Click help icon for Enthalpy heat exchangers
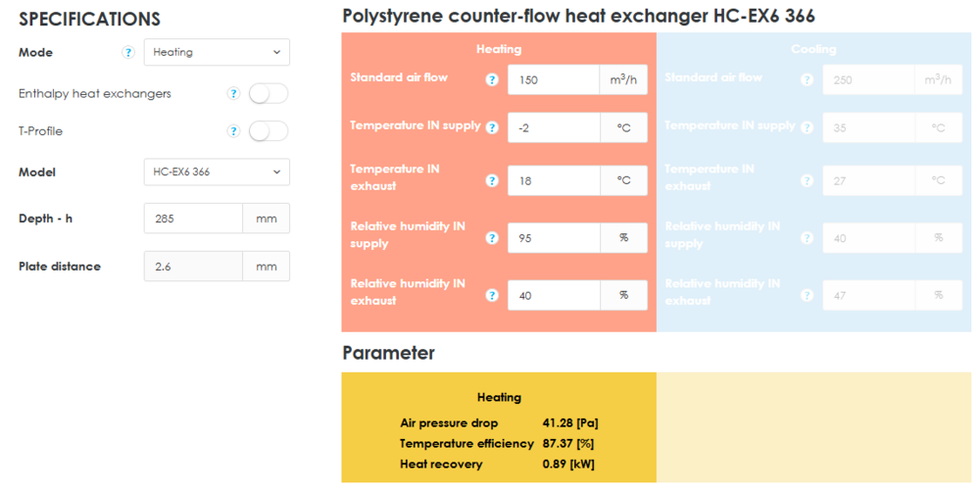Screen dimensions: 980x492 233,94
